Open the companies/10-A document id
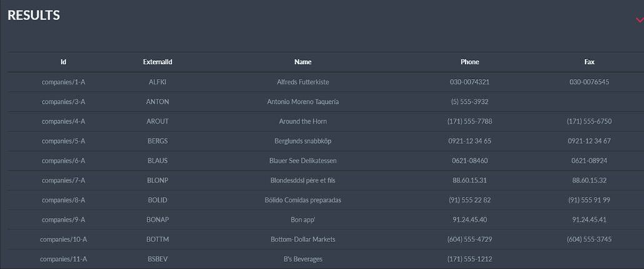The width and height of the screenshot is (644, 269). tap(63, 239)
